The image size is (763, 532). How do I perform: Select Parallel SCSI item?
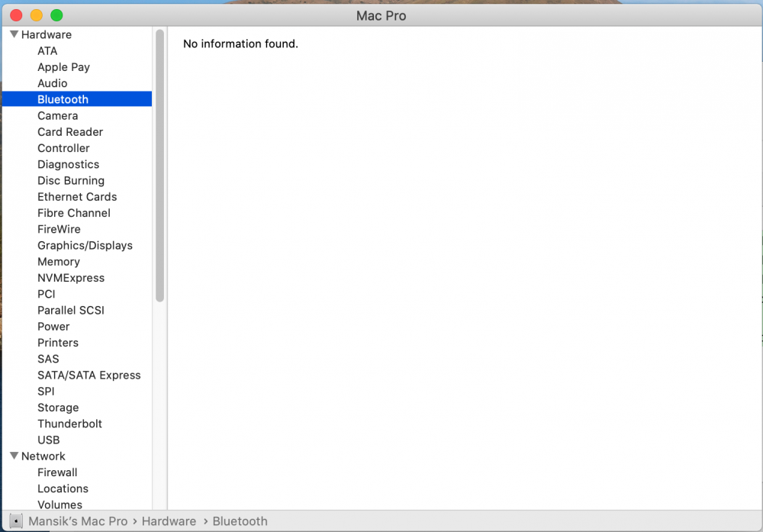pos(71,311)
